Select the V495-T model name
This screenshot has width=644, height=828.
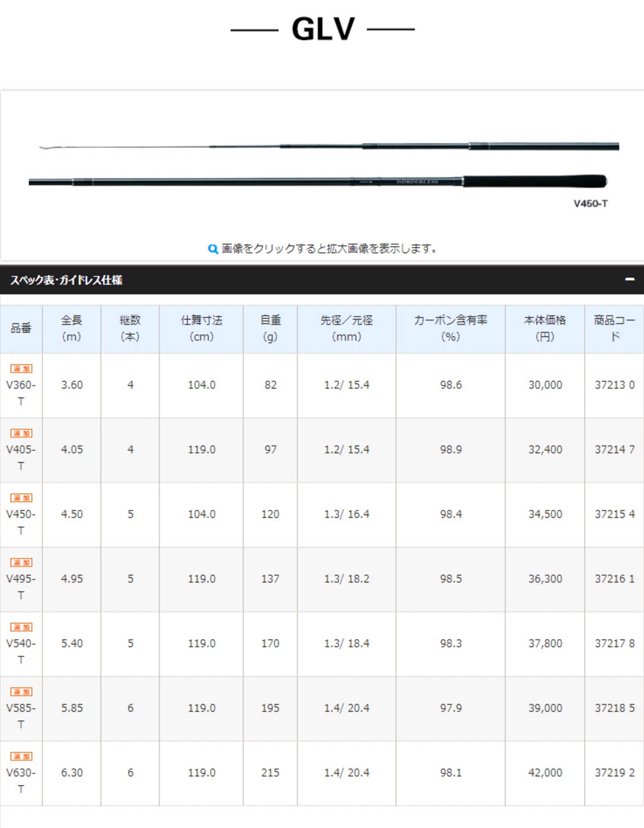[x=21, y=587]
